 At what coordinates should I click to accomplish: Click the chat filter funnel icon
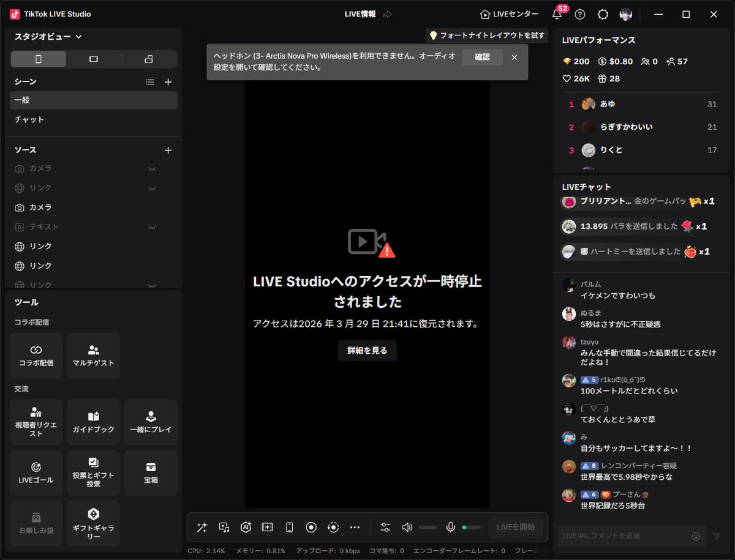coord(715,536)
